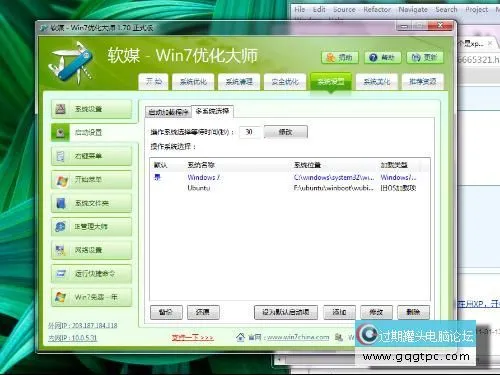
Task: Open the 系统设置 sidebar section
Action: click(92, 109)
